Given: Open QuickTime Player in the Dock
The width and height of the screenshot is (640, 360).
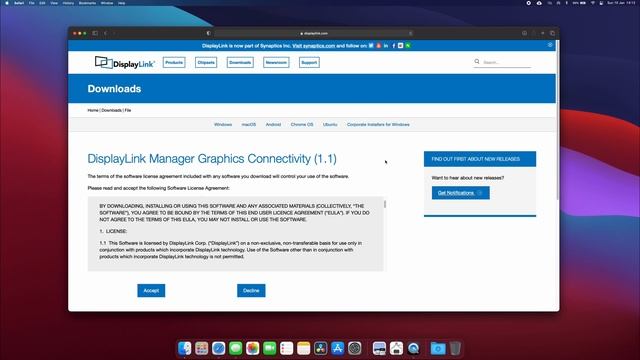Looking at the screenshot, I should (x=413, y=348).
